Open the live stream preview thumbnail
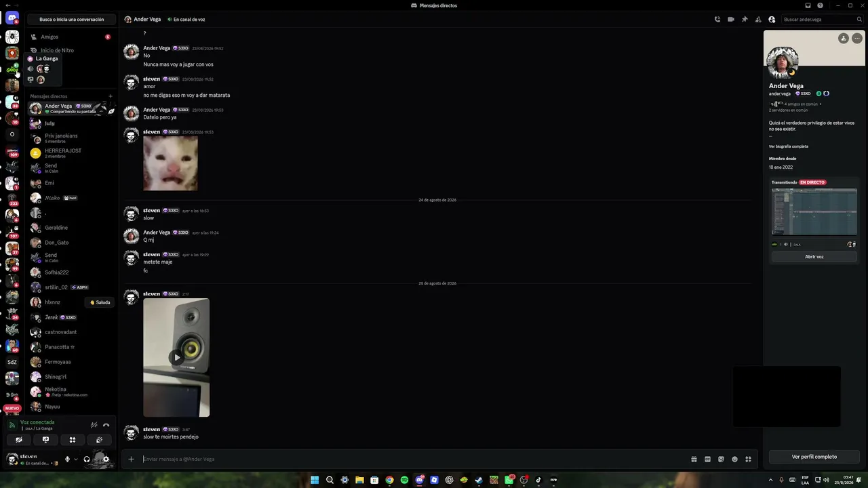The image size is (868, 488). (814, 212)
